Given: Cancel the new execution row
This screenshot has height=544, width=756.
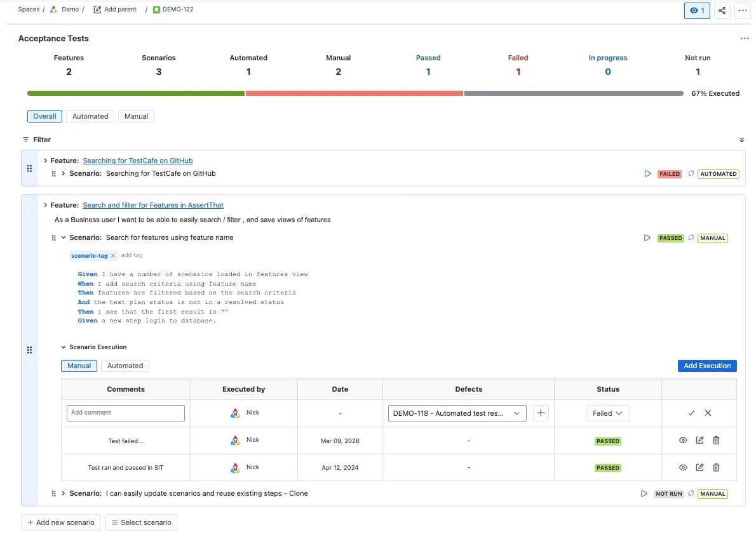Looking at the screenshot, I should (708, 413).
